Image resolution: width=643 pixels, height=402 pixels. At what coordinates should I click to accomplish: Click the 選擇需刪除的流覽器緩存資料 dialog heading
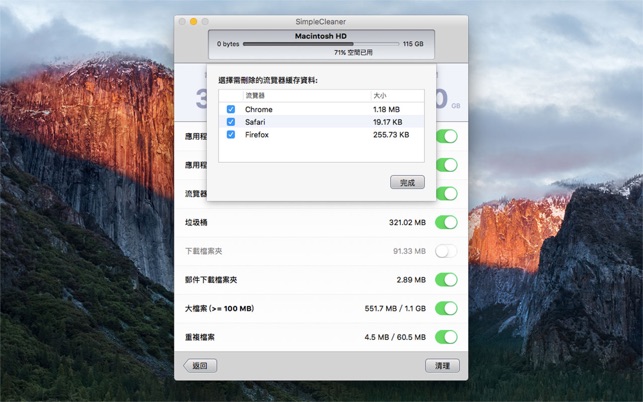(x=268, y=80)
